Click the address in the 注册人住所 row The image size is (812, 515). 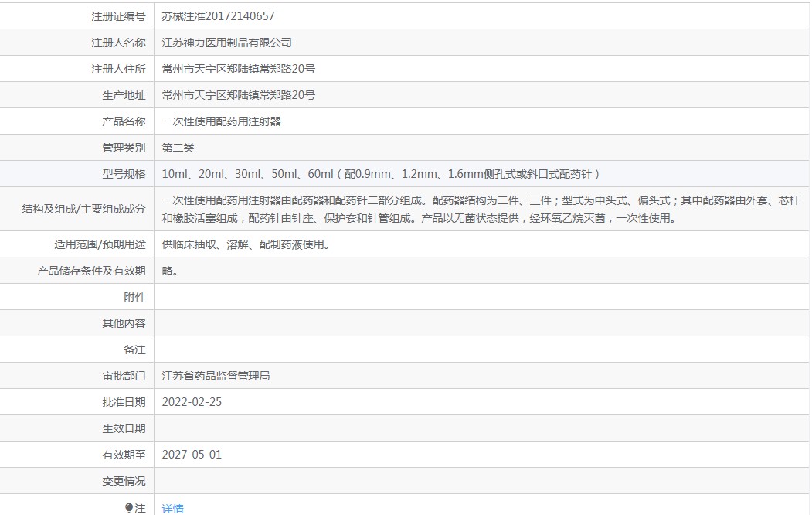[x=238, y=69]
